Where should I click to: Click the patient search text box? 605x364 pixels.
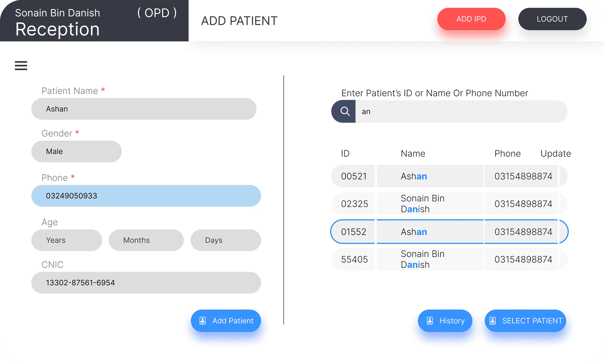pyautogui.click(x=461, y=112)
